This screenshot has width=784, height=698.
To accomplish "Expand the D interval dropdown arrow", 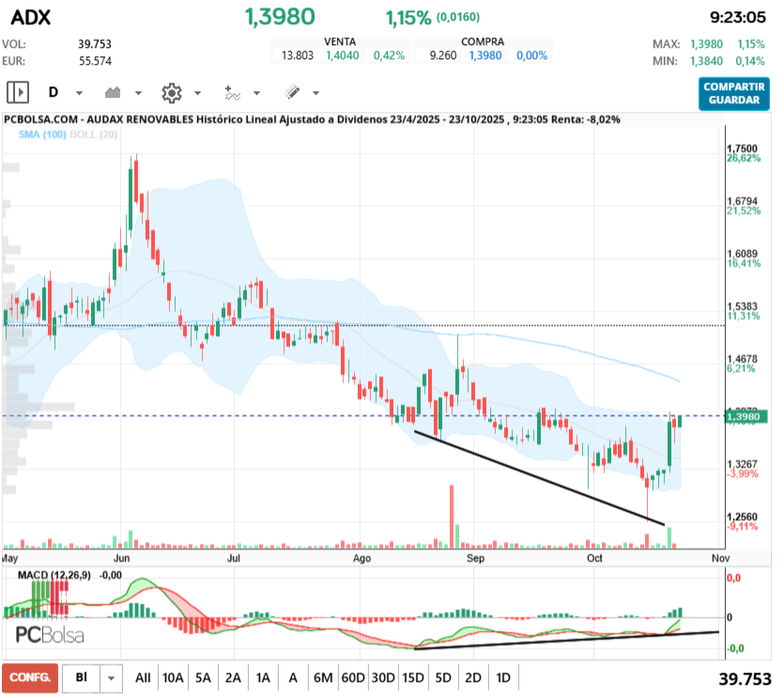I will tap(79, 93).
